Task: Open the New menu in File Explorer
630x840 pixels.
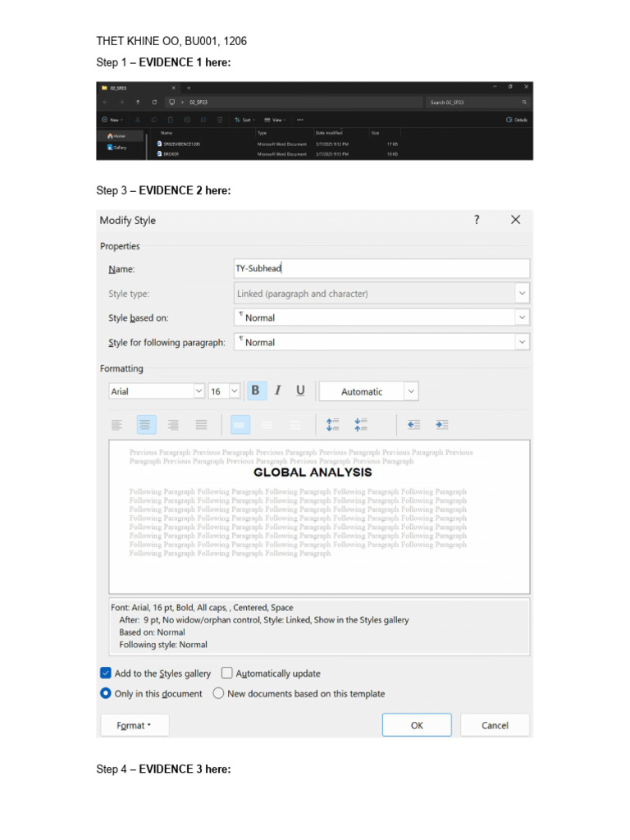Action: [x=112, y=120]
